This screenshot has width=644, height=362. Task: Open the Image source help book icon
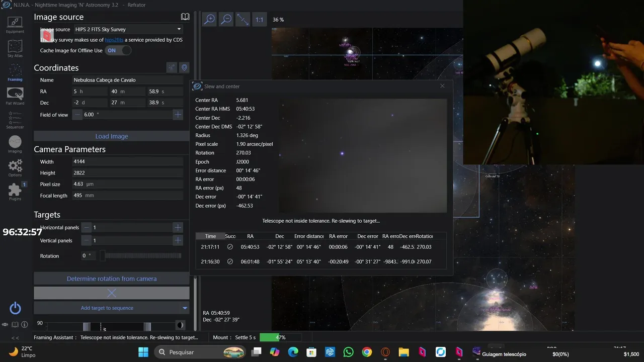[185, 17]
